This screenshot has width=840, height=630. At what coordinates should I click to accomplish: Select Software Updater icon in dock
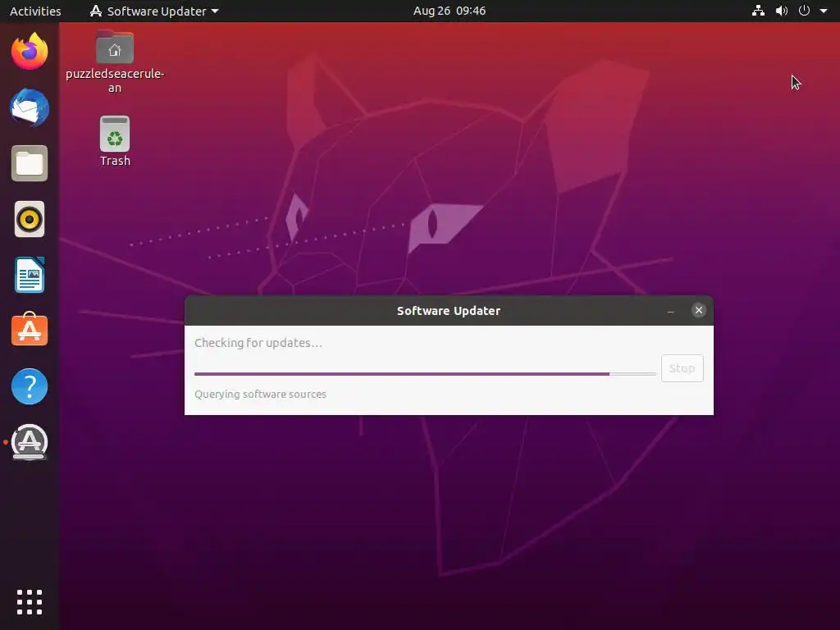click(x=30, y=442)
